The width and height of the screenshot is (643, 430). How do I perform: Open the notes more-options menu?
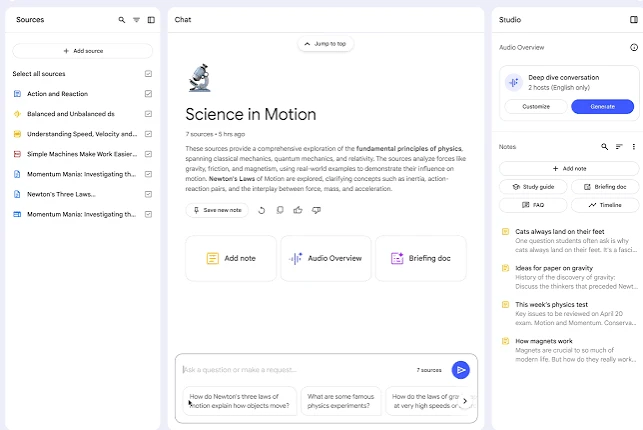(634, 147)
